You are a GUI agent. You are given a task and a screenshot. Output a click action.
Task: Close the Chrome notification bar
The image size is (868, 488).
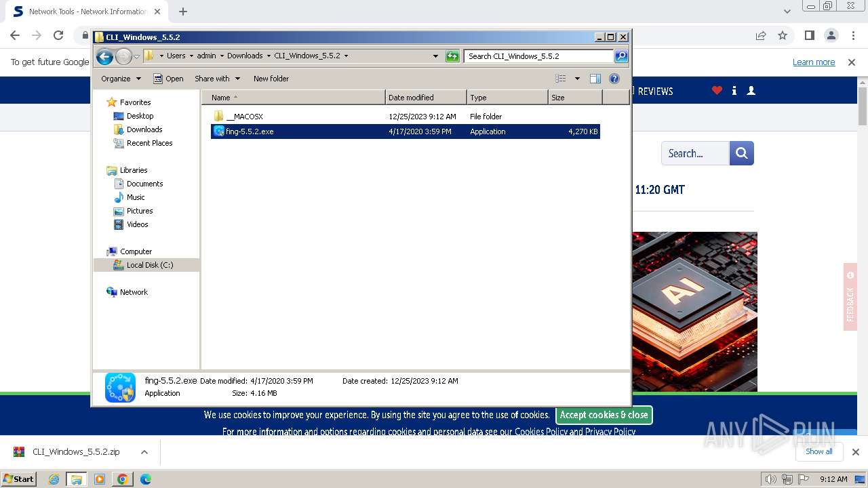852,62
